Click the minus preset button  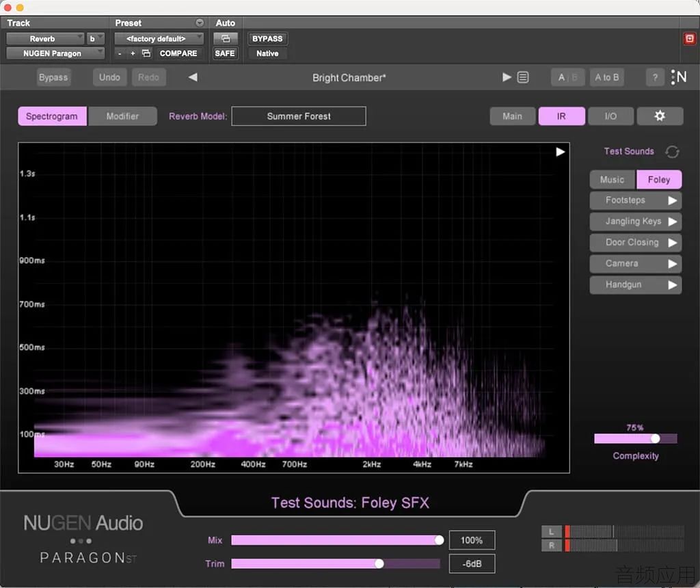[120, 53]
